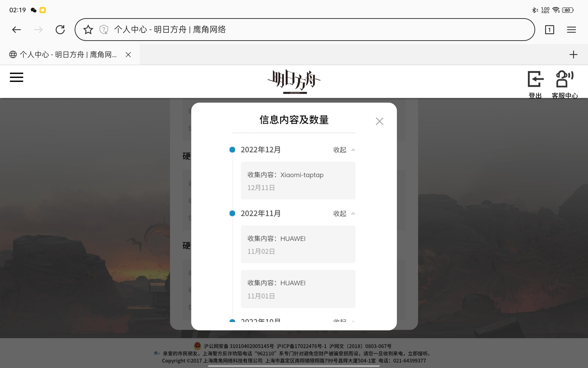Click the 962110 anti-fraud notice text
Image resolution: width=588 pixels, height=368 pixels.
pyautogui.click(x=297, y=354)
